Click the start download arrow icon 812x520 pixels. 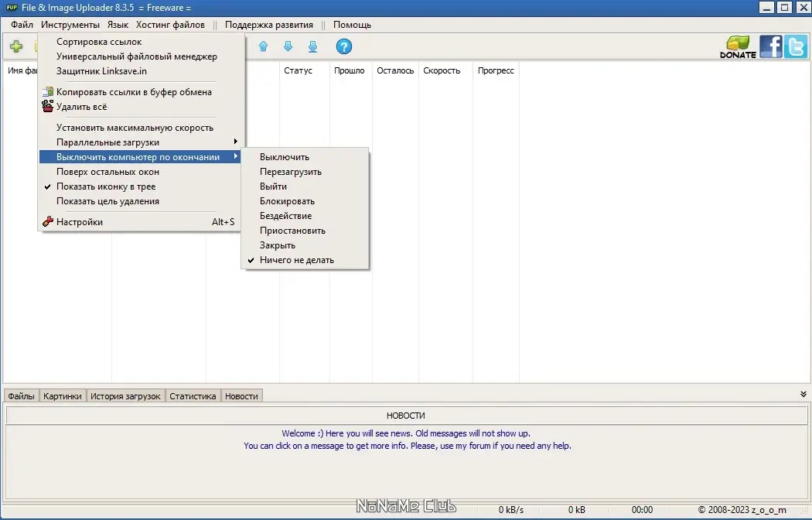(x=312, y=46)
